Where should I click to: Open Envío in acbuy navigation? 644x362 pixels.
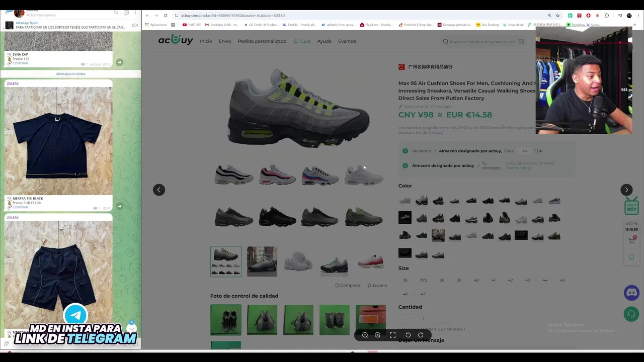pos(225,41)
